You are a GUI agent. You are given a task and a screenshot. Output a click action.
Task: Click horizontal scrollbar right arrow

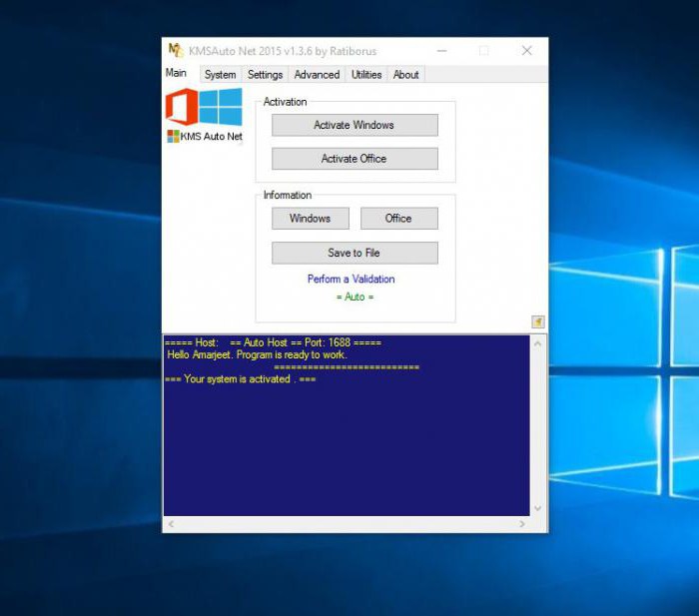[x=522, y=524]
